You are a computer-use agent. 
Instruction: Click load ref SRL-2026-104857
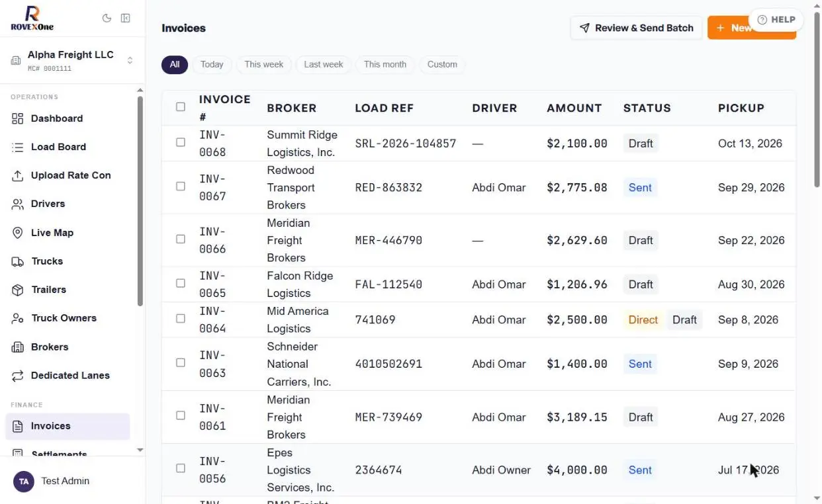[405, 144]
